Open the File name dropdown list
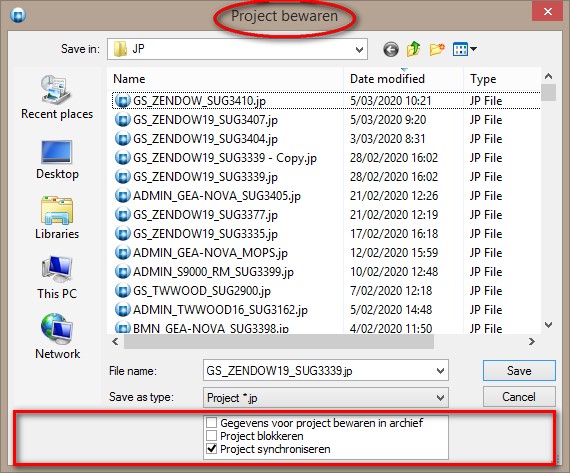The width and height of the screenshot is (570, 473). (x=440, y=371)
